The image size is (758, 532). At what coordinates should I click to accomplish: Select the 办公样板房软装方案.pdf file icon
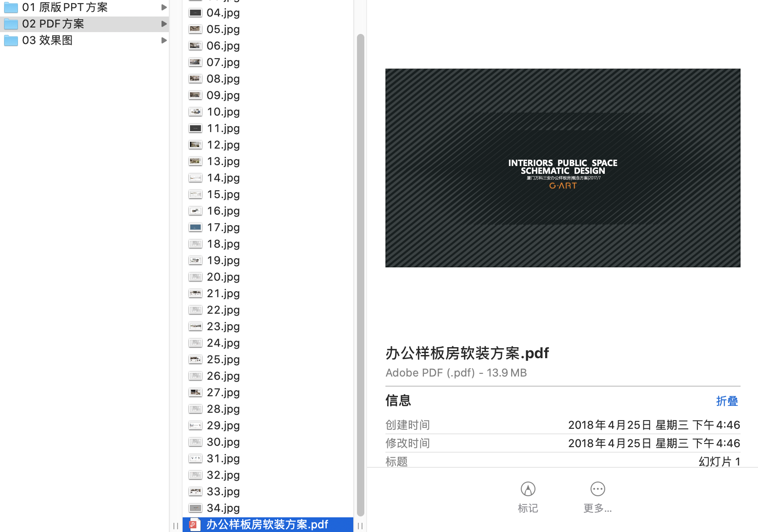[x=195, y=525]
